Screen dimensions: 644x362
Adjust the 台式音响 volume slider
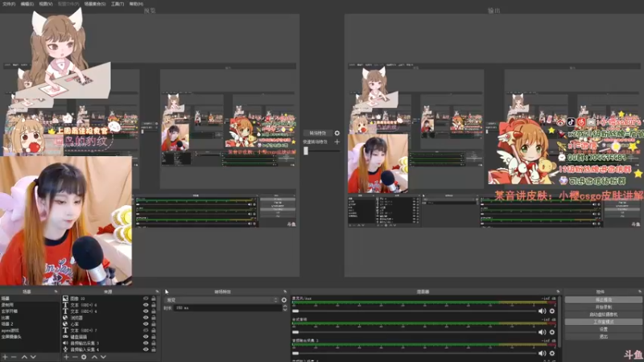(415, 332)
